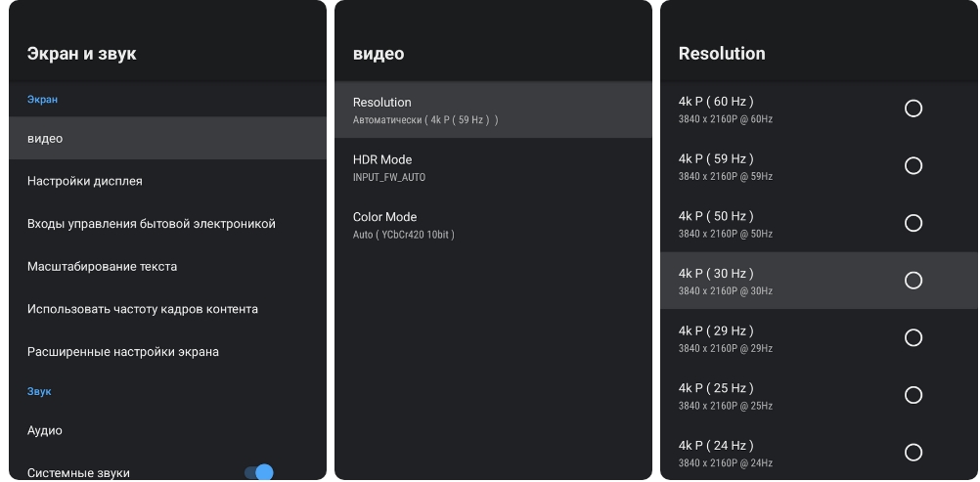
Task: Select the 4k P (60 Hz) radio button
Action: tap(913, 109)
